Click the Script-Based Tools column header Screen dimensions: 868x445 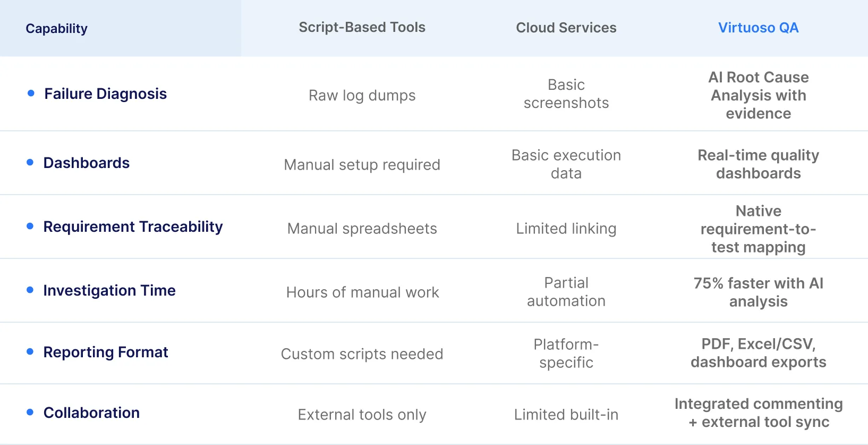click(x=362, y=28)
